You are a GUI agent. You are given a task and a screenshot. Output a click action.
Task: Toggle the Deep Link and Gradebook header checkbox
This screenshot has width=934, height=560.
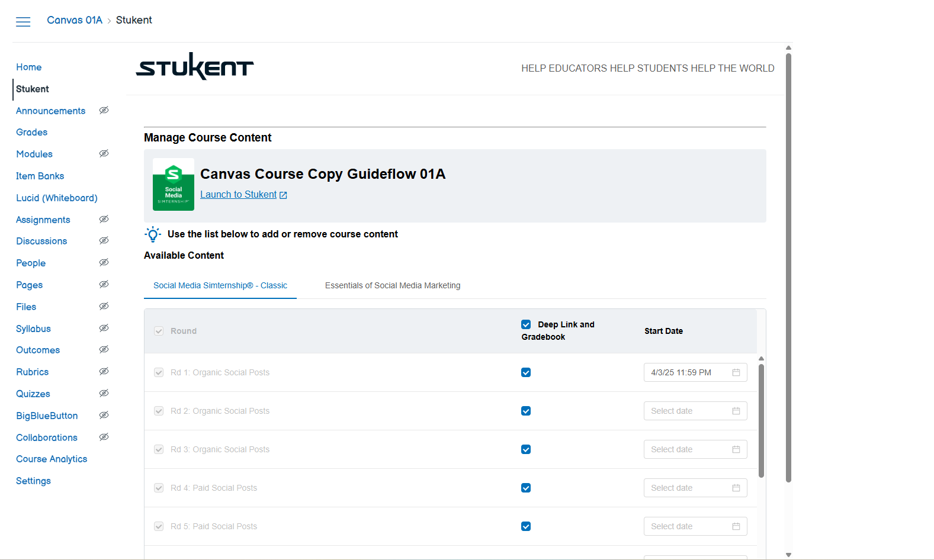(x=526, y=324)
